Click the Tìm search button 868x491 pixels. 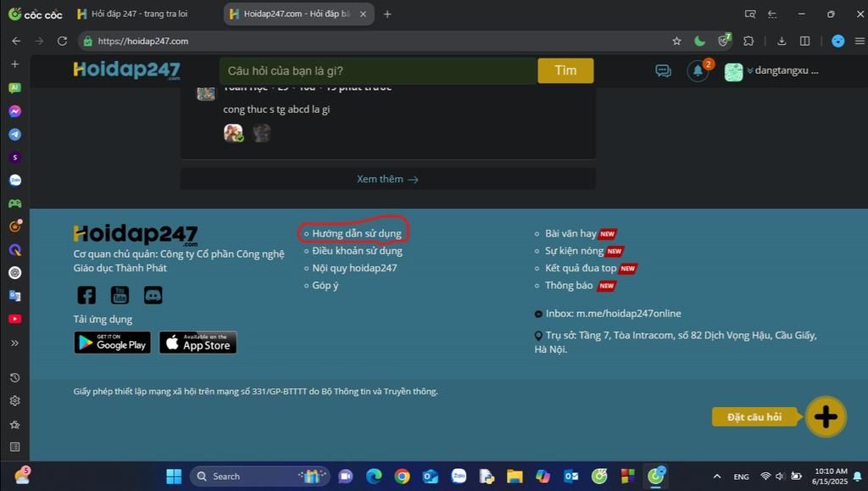565,70
